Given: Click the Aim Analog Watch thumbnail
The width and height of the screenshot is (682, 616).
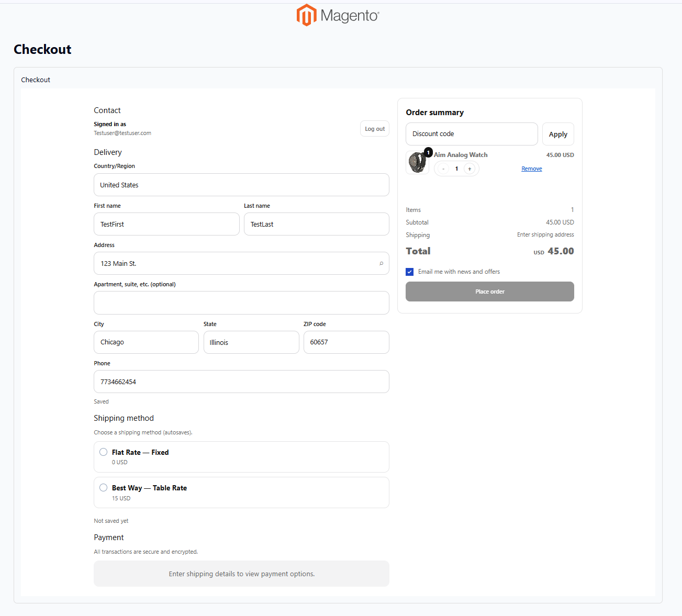Looking at the screenshot, I should coord(417,162).
